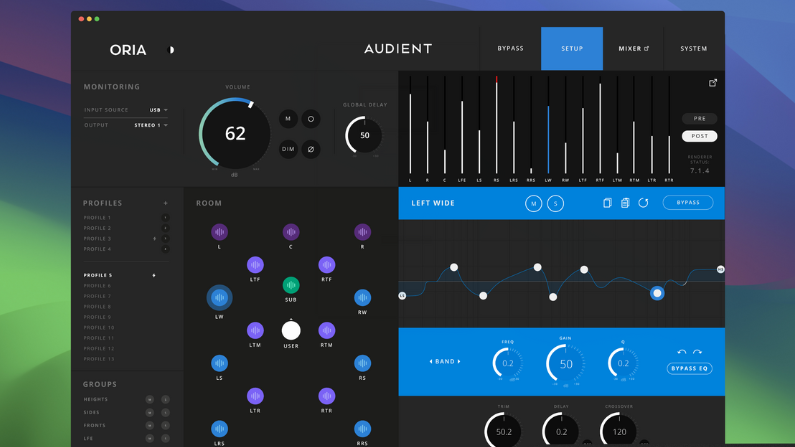Click the highlighted blue EQ band node

(657, 293)
